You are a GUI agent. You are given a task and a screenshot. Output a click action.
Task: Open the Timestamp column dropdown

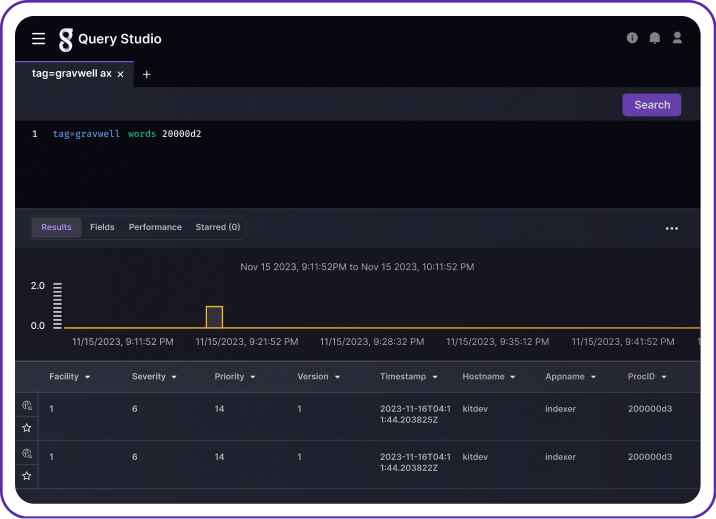coord(435,377)
